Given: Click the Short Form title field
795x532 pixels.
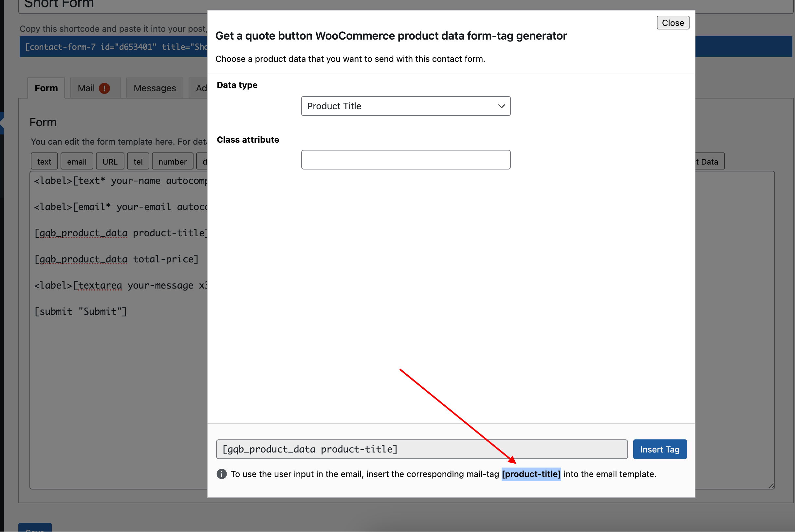Looking at the screenshot, I should pyautogui.click(x=113, y=5).
